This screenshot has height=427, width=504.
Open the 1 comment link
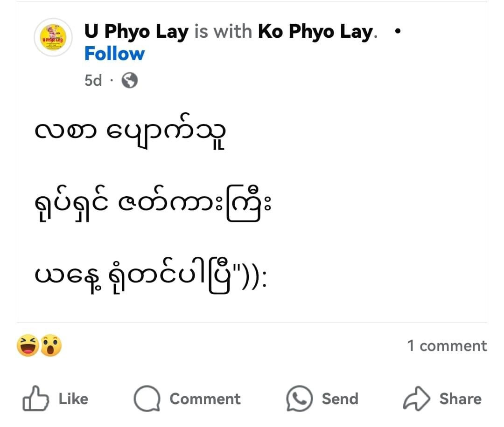click(x=447, y=346)
